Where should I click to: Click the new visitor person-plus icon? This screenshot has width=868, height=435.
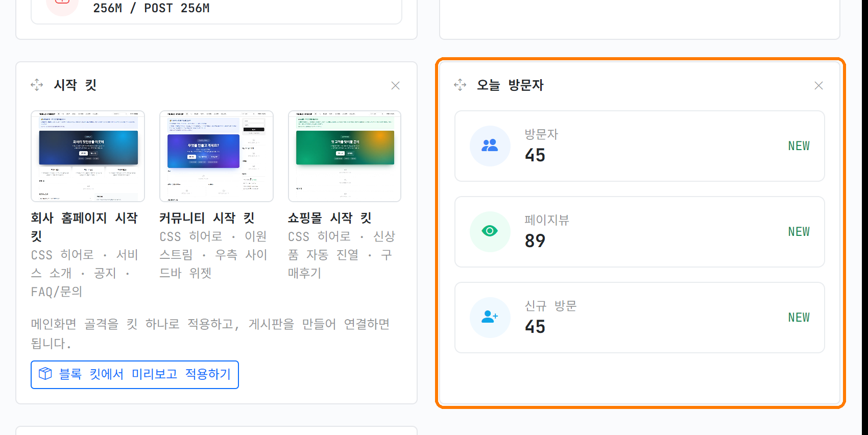(490, 317)
